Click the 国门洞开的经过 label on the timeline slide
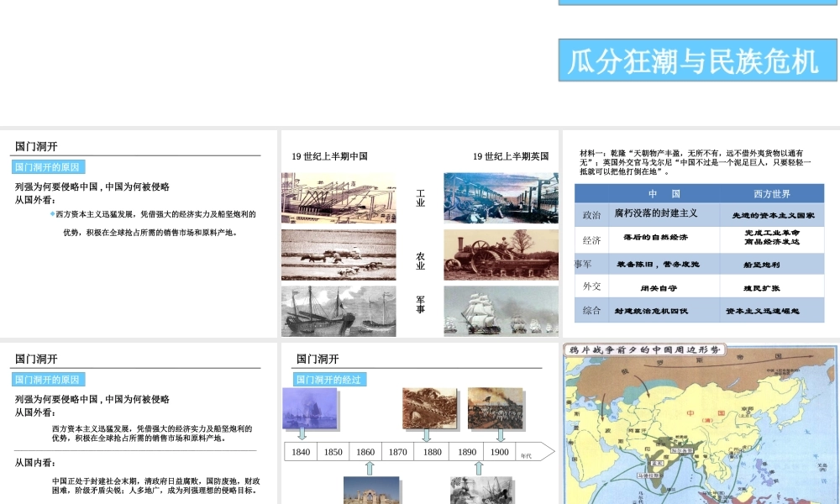This screenshot has width=840, height=504. (x=330, y=380)
